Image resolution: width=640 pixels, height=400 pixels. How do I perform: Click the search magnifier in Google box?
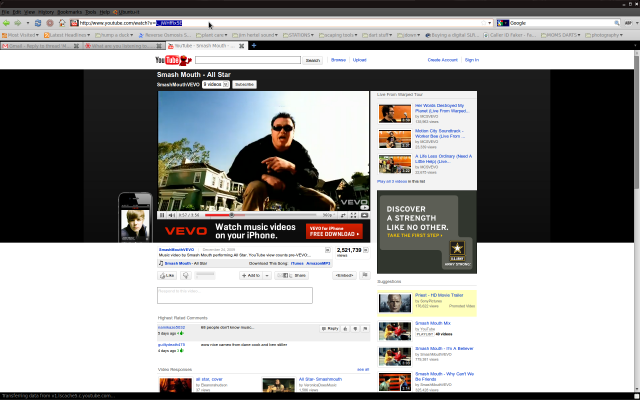pyautogui.click(x=617, y=23)
